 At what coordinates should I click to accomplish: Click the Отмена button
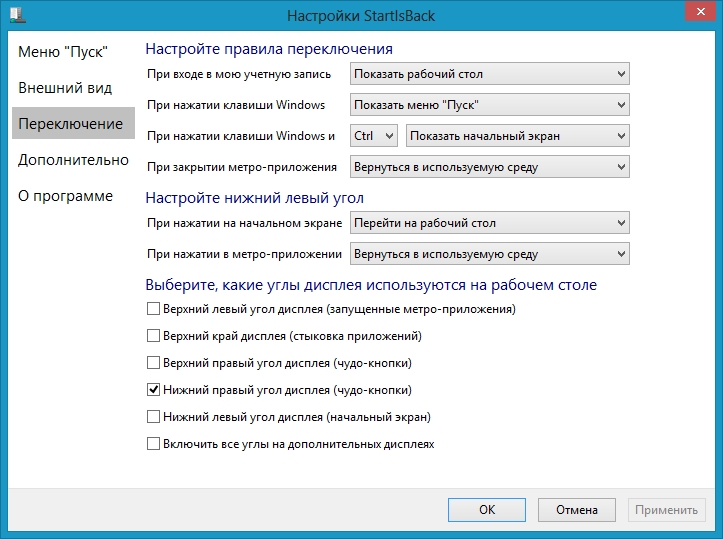click(x=576, y=509)
